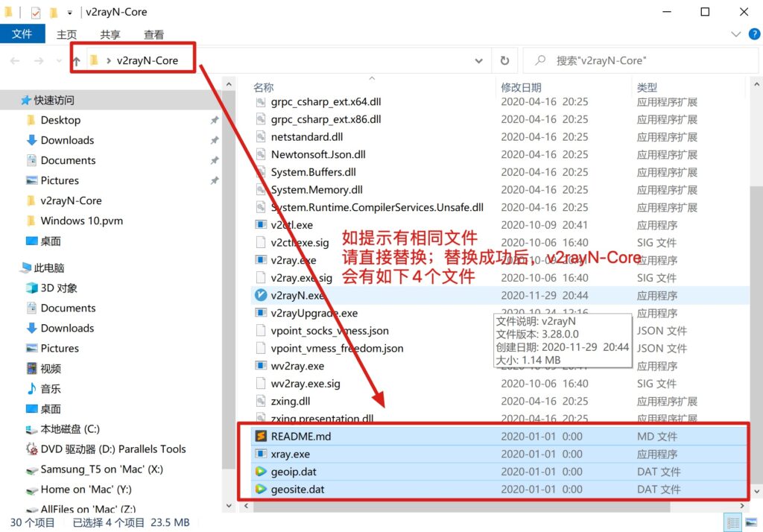Select the zxing.dll file icon
763x532 pixels.
click(261, 401)
